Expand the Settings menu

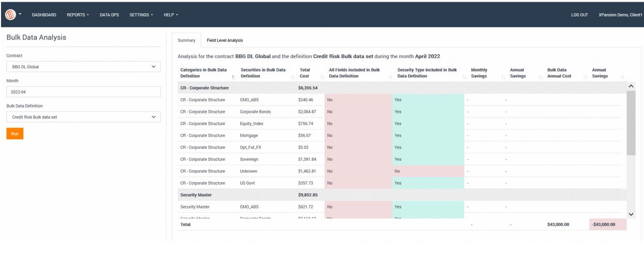pos(141,15)
